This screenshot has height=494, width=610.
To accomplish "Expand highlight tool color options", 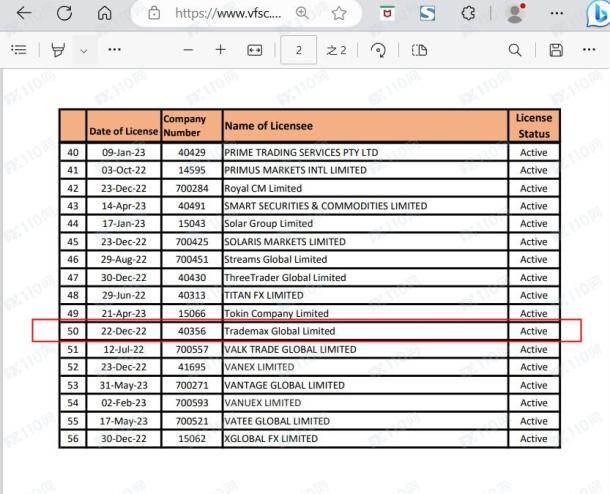I will 84,51.
